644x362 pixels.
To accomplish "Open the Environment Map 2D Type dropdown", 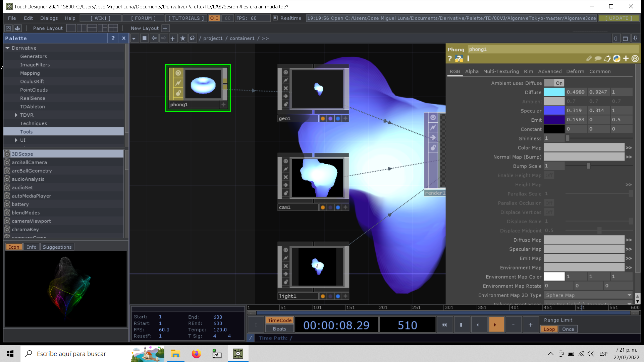I will 588,295.
